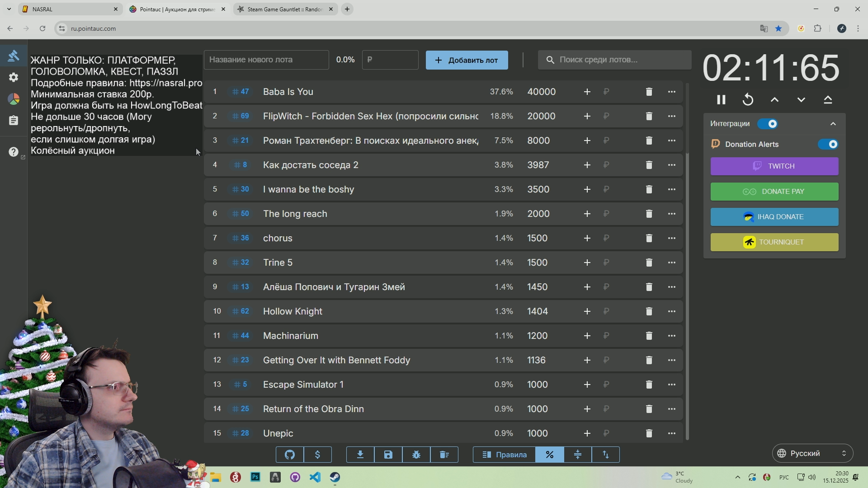Toggle the Integrations switch
This screenshot has width=868, height=488.
(768, 124)
